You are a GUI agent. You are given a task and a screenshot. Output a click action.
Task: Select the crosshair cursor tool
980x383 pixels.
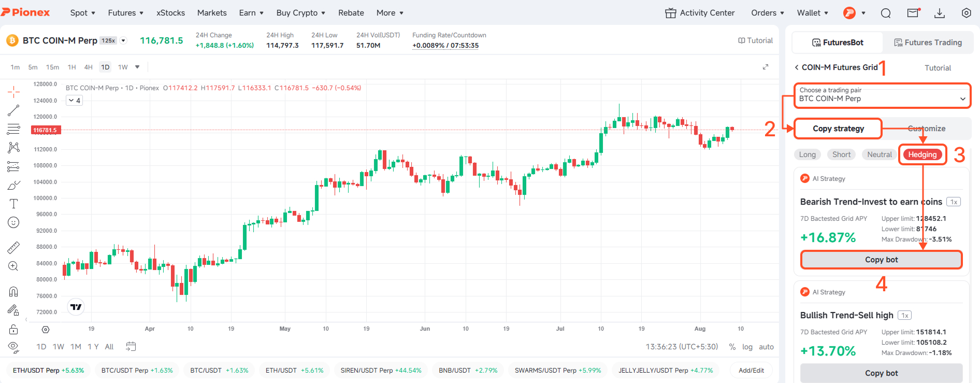click(x=13, y=92)
